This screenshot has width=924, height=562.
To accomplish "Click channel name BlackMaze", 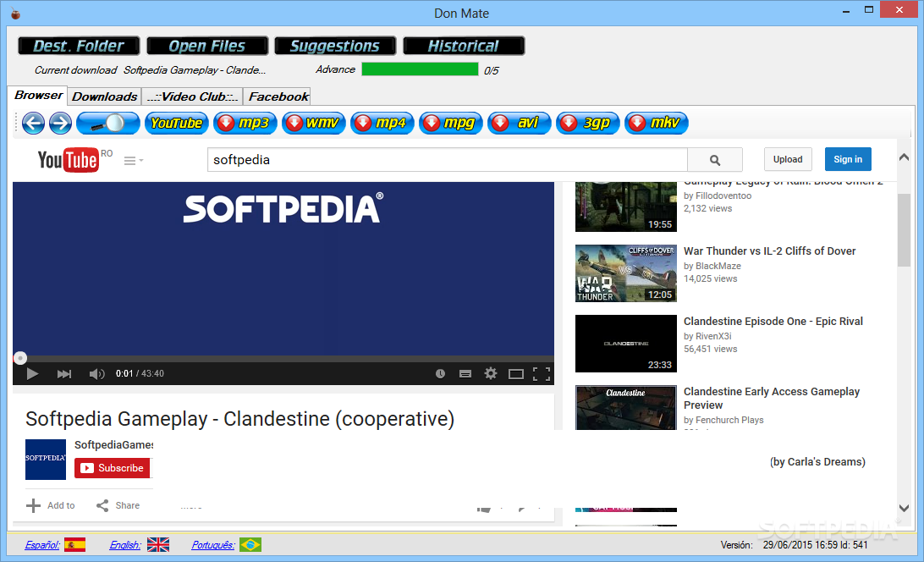I will point(718,266).
